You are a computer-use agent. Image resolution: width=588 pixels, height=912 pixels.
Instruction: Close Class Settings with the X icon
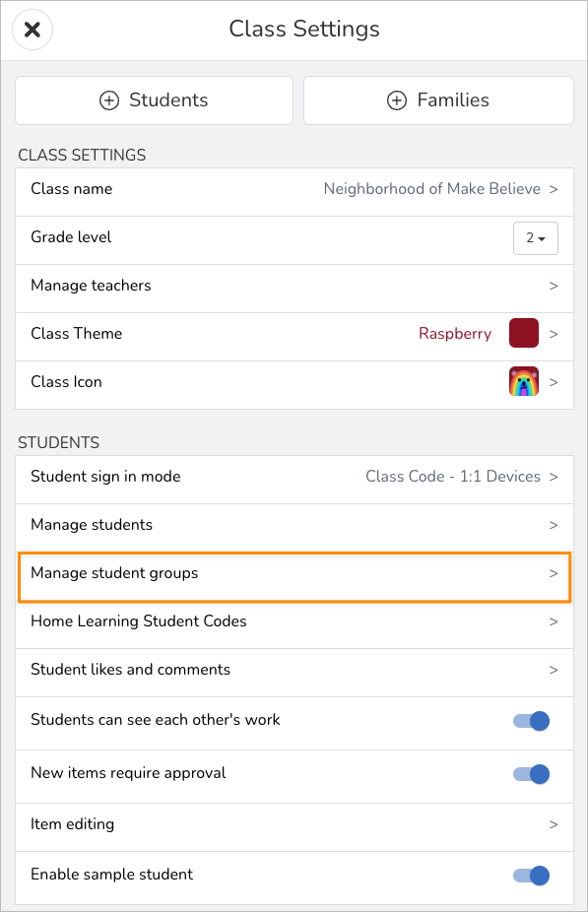(32, 30)
